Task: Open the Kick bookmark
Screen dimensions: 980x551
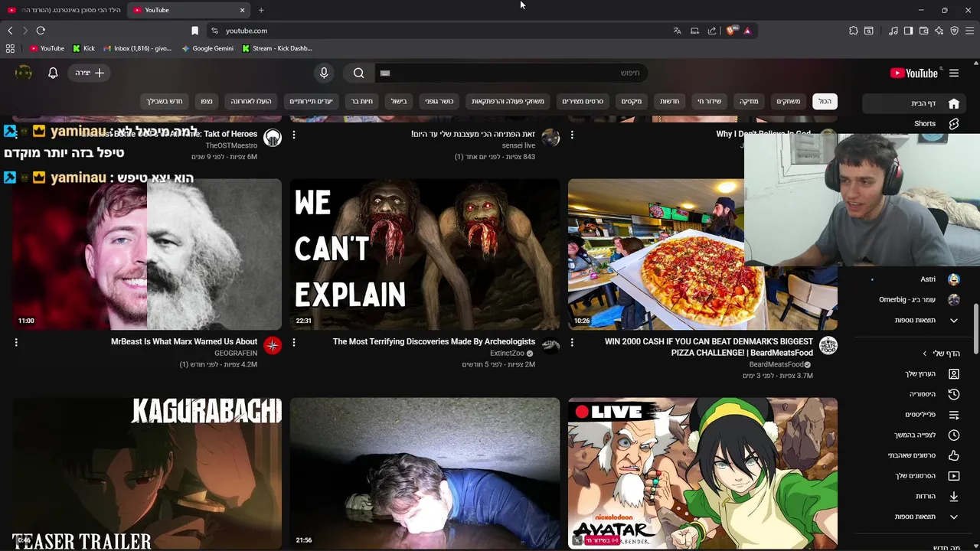Action: tap(83, 48)
